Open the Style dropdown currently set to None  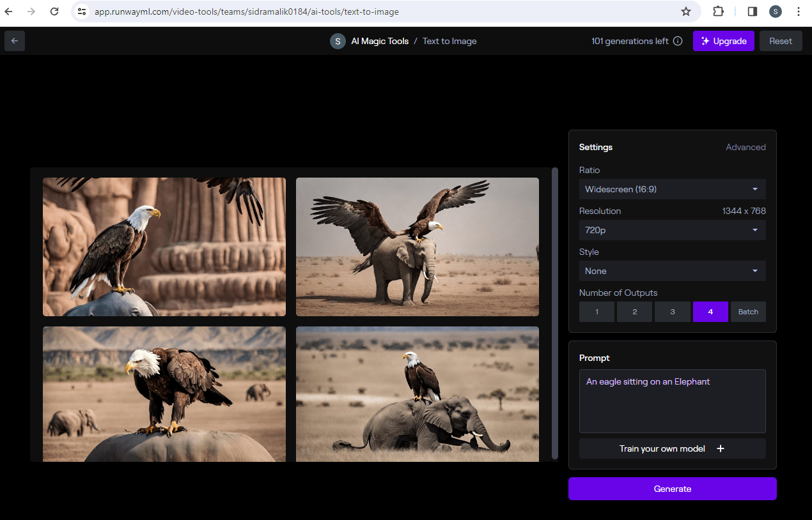click(x=672, y=271)
